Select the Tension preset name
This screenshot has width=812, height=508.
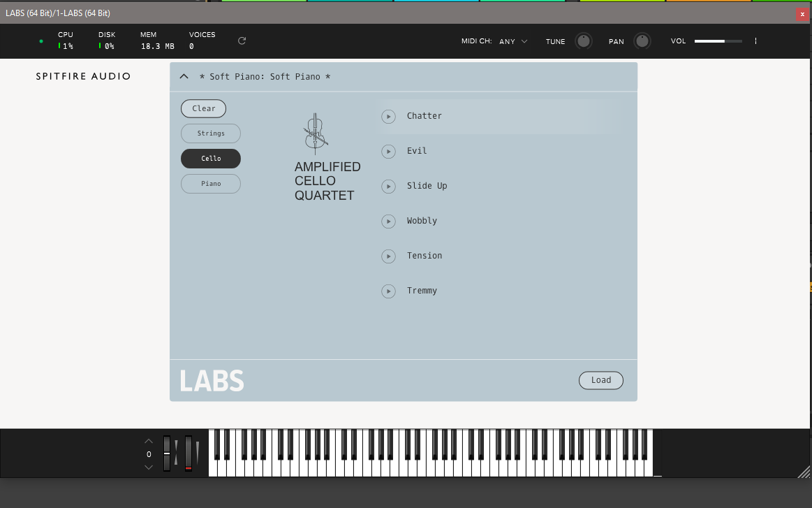[424, 256]
